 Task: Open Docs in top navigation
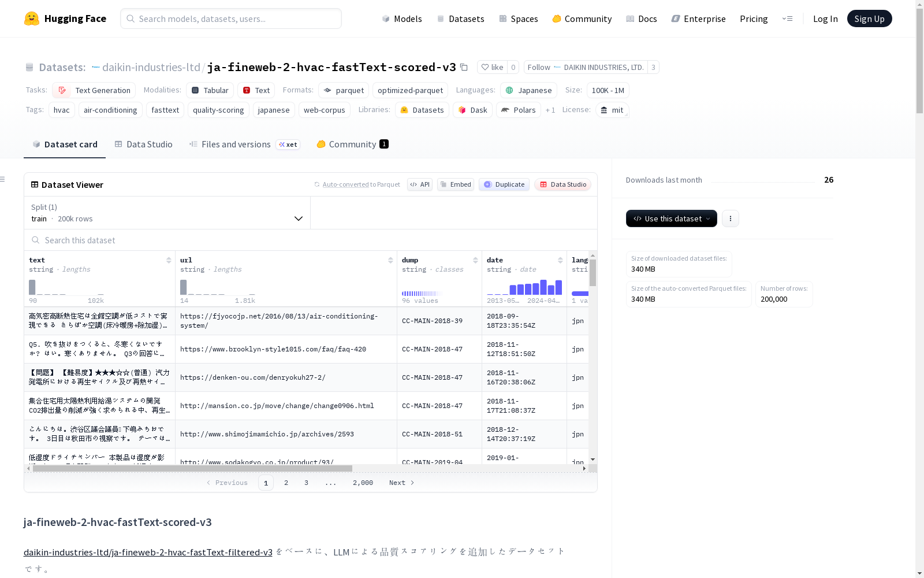tap(641, 18)
